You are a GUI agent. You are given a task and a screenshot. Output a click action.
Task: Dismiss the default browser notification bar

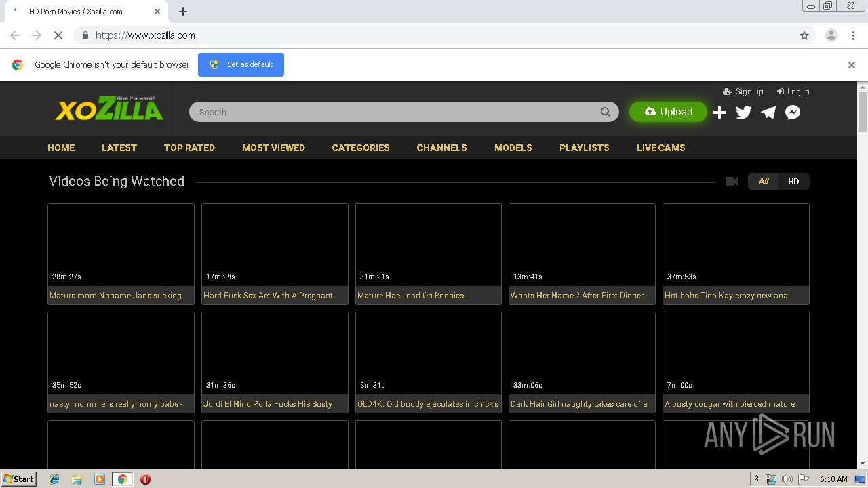tap(851, 65)
